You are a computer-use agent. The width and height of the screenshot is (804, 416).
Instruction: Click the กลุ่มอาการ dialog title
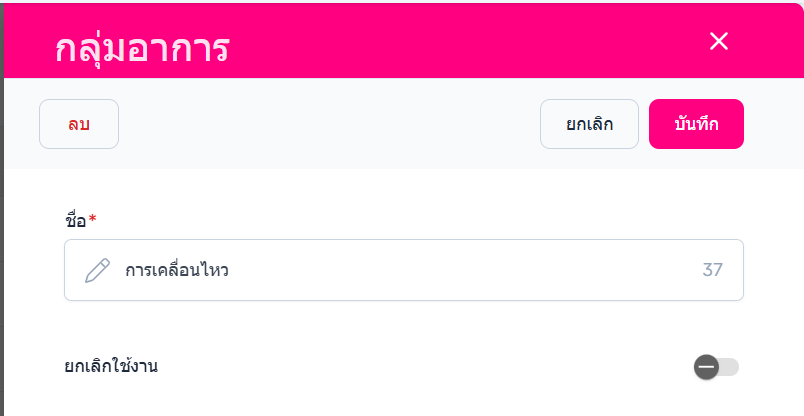pos(143,46)
